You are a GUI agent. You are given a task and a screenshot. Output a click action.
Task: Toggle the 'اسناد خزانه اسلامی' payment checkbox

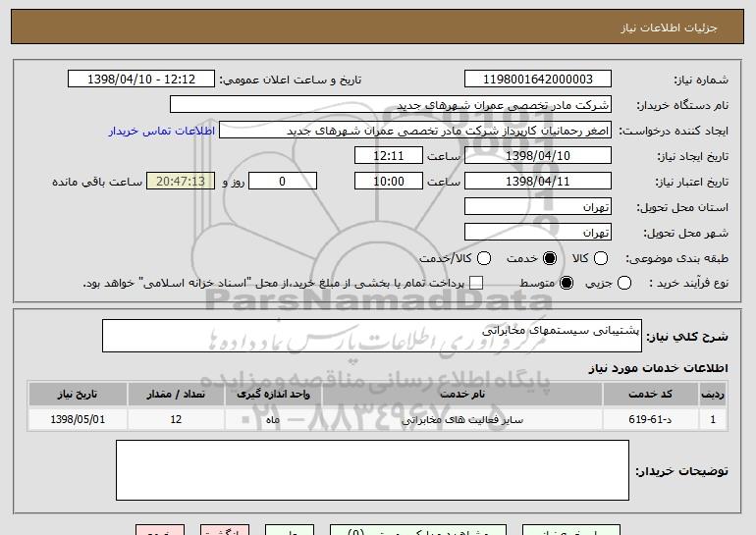[x=476, y=283]
